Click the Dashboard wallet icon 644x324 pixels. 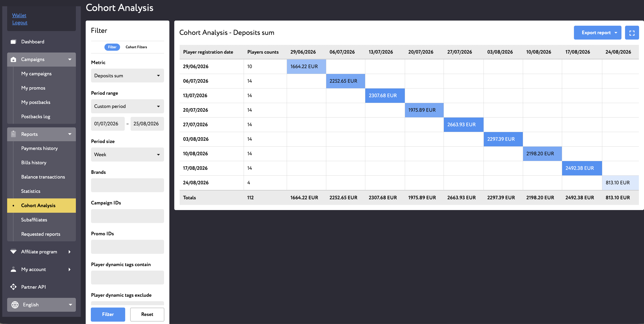13,42
